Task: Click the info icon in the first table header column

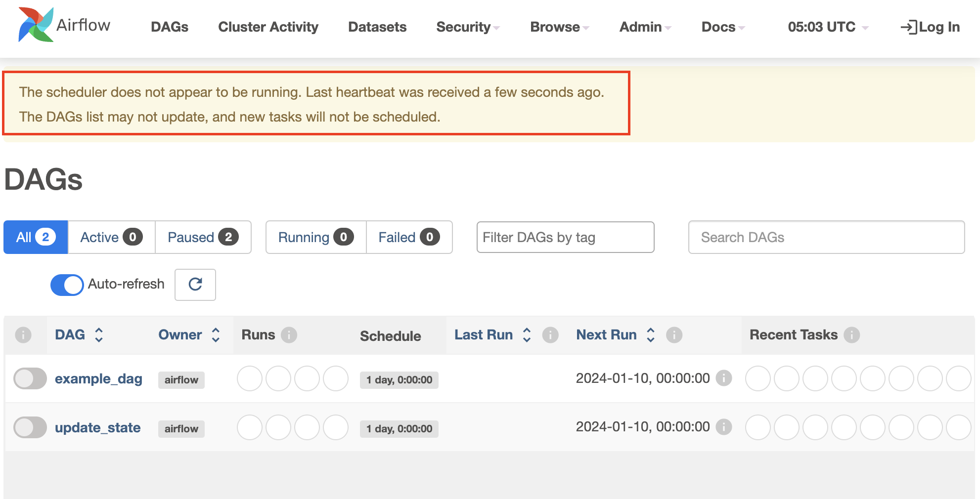Action: point(23,335)
